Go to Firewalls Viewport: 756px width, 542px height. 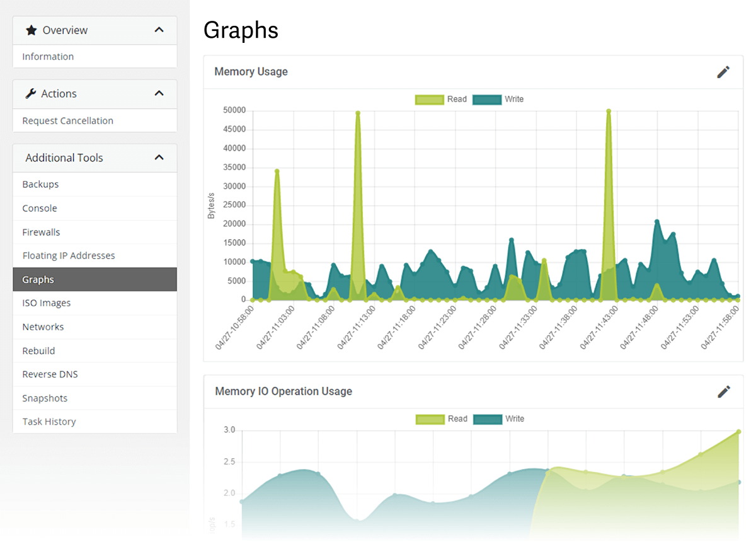[94, 232]
